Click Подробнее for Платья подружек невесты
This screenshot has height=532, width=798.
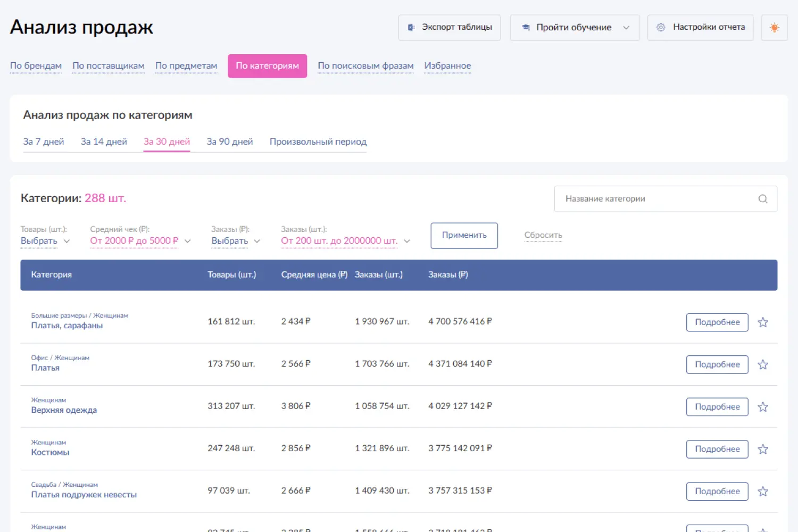(717, 492)
